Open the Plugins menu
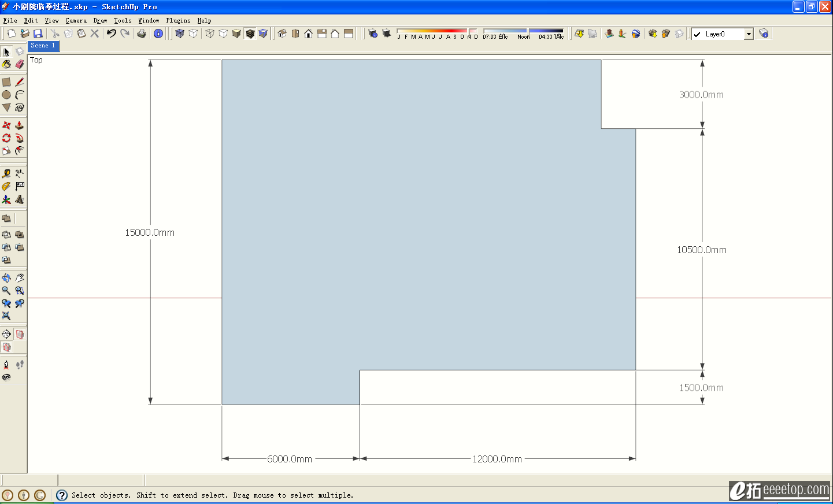Viewport: 833px width, 504px height. coord(178,20)
